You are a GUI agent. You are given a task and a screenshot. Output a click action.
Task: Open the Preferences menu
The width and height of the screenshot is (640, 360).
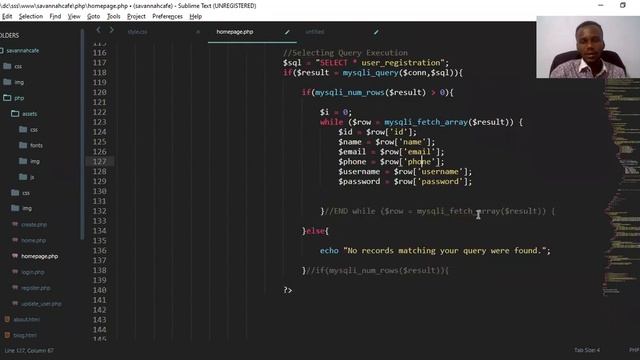pyautogui.click(x=167, y=16)
